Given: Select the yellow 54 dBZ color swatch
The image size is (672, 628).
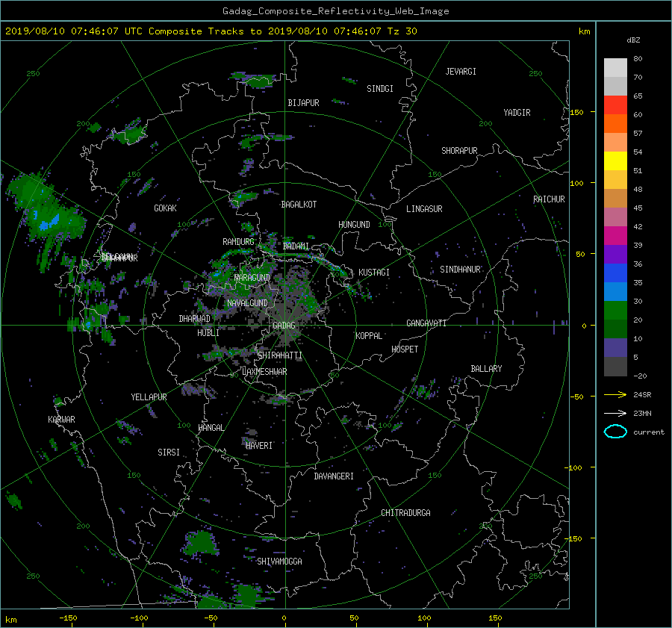Looking at the screenshot, I should 615,161.
